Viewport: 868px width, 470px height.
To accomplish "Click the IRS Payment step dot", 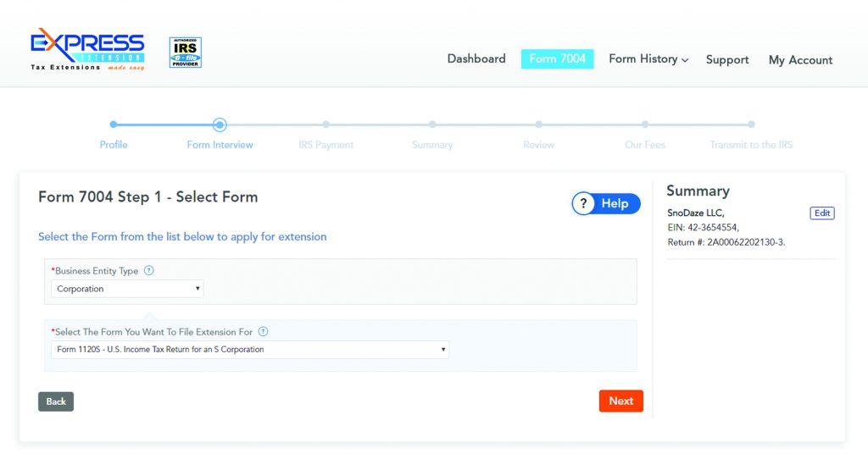I will click(326, 124).
